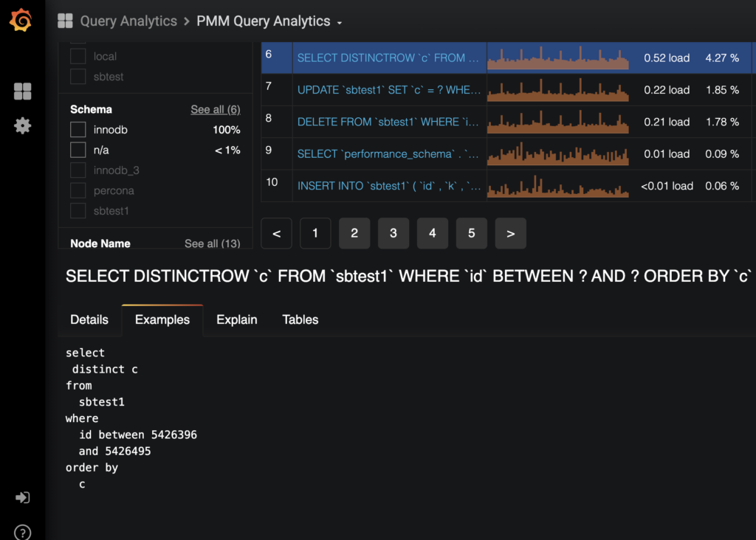
Task: Click sparkline graph of the INSERT query
Action: point(558,186)
